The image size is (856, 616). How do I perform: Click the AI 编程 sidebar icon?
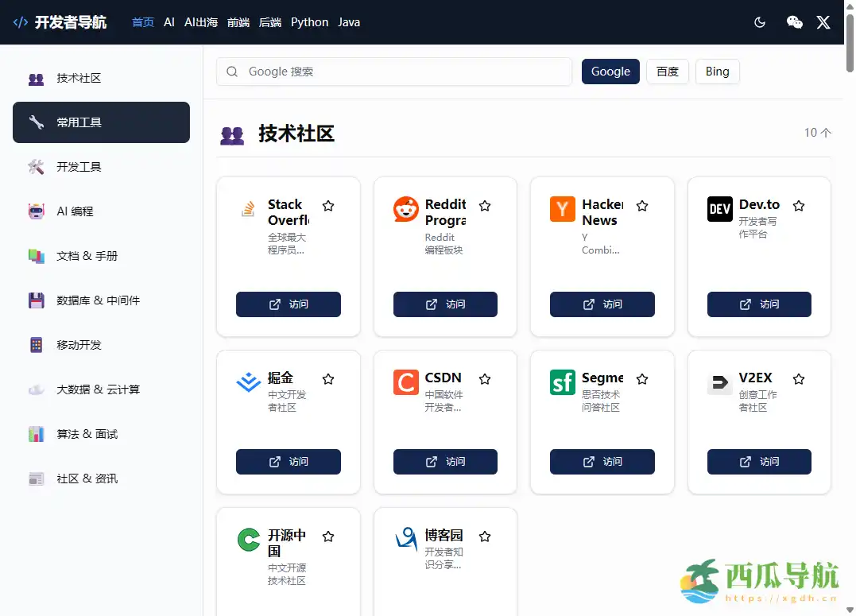[x=36, y=211]
